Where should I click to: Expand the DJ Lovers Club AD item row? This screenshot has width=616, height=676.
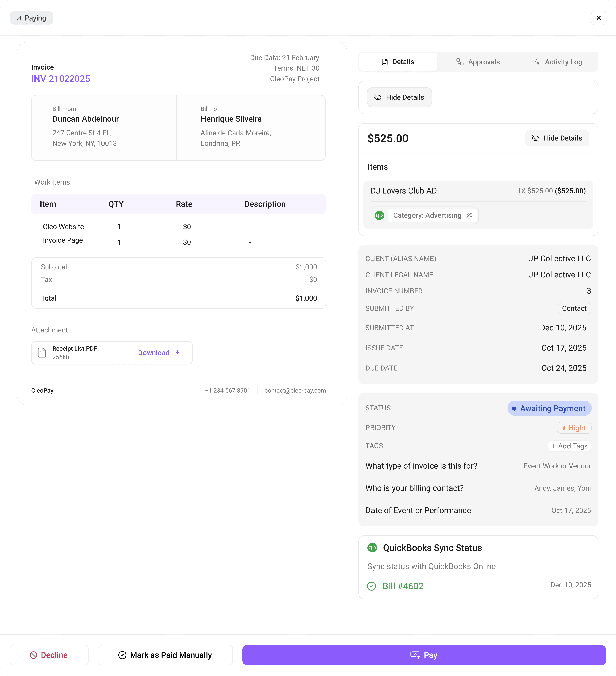pos(478,191)
